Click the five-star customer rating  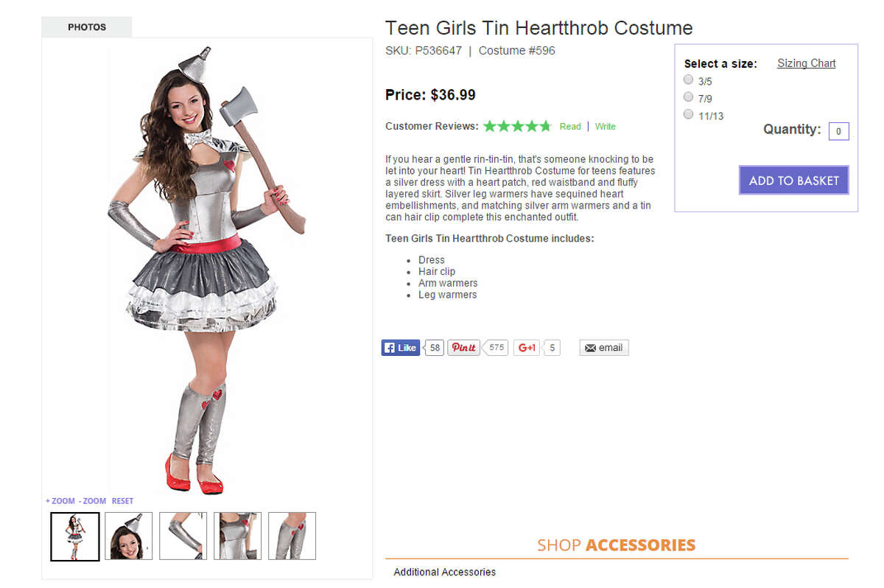pyautogui.click(x=516, y=126)
